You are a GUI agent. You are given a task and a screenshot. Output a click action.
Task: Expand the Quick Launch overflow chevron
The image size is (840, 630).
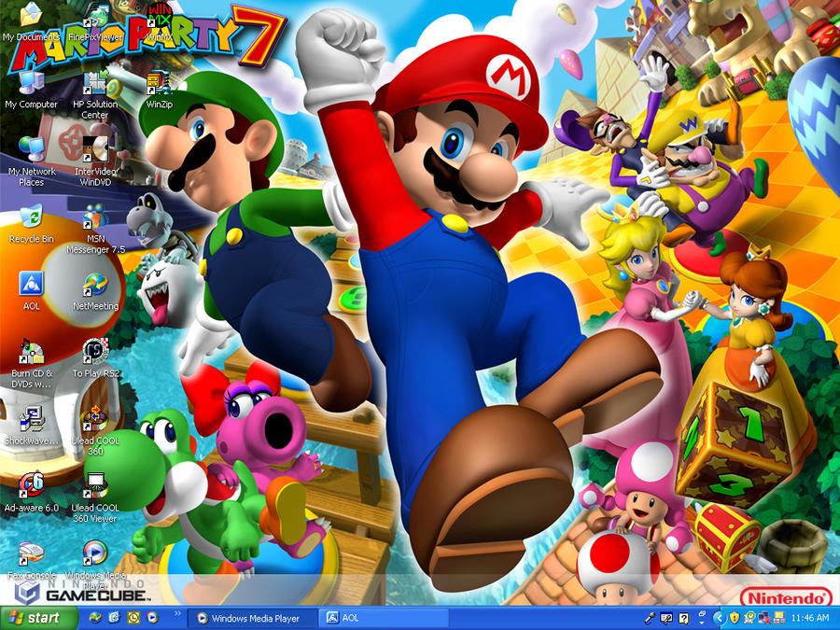tap(176, 614)
